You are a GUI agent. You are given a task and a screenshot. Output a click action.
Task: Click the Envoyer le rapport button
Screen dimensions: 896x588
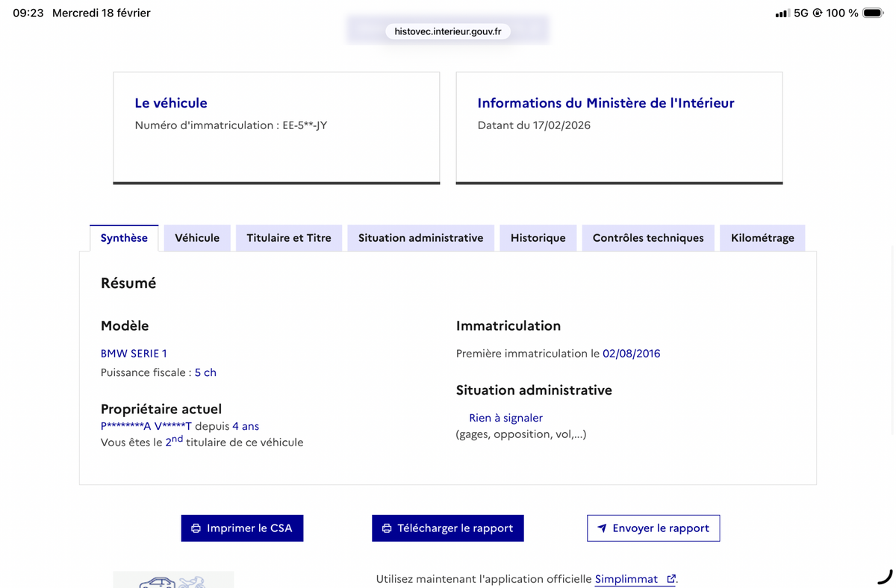point(653,528)
